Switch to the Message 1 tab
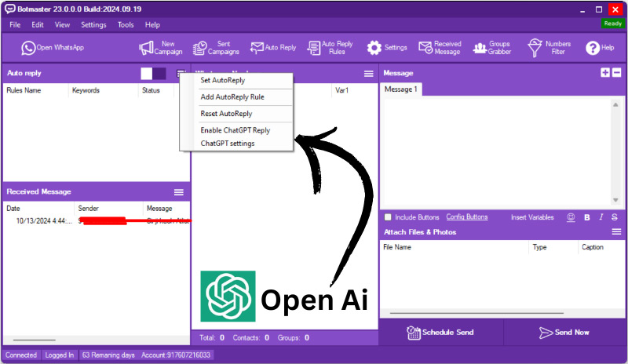 click(400, 89)
